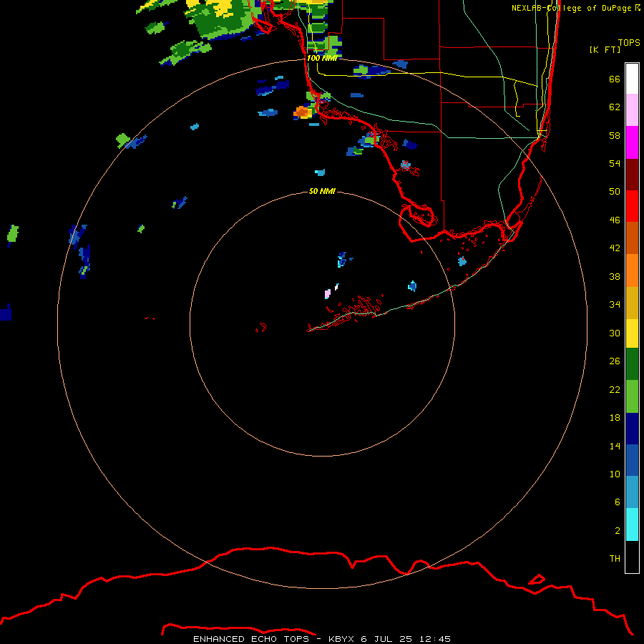Screen dimensions: 644x644
Task: Click the "54" scale value
Action: click(x=615, y=163)
